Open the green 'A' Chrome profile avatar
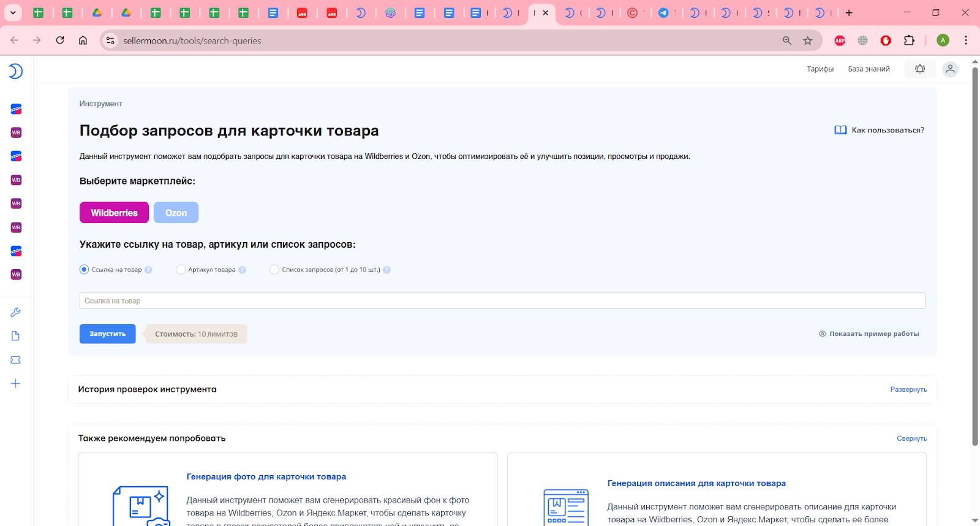The height and width of the screenshot is (526, 980). click(943, 40)
